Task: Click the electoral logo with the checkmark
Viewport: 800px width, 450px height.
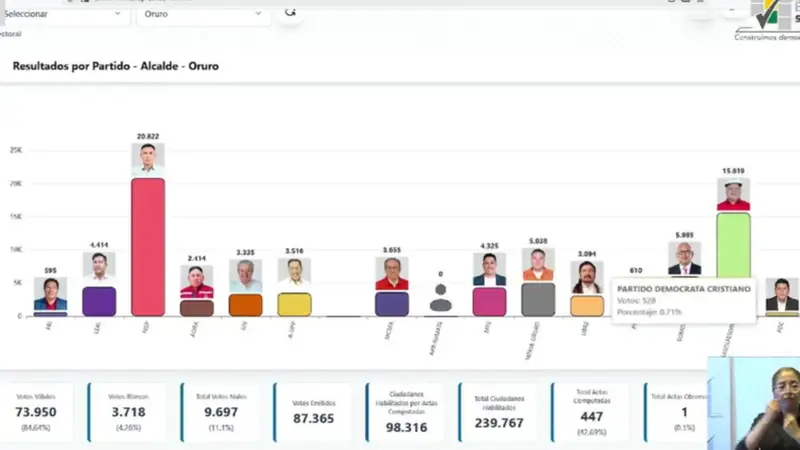Action: coord(765,18)
